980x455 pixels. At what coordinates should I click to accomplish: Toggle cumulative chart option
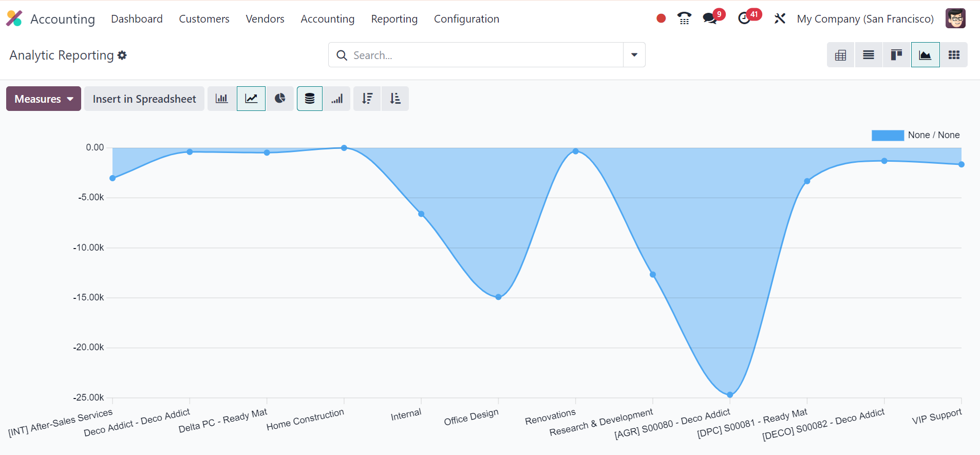click(x=337, y=99)
